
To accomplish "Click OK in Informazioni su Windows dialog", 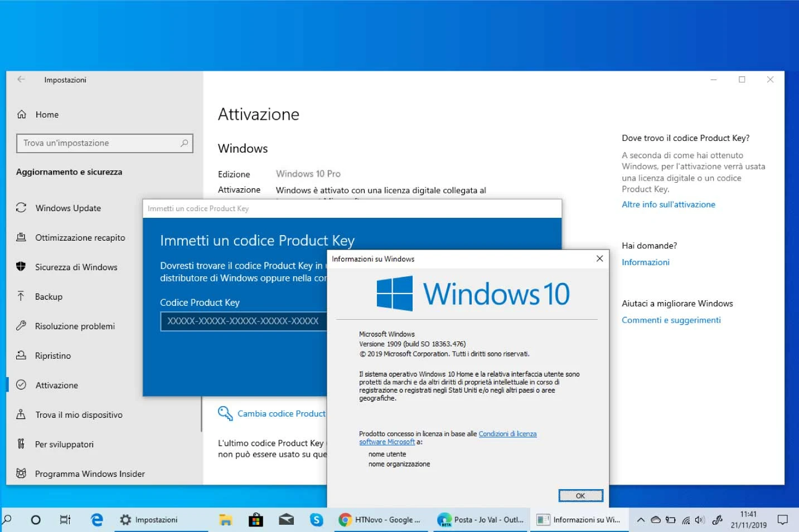I will [x=580, y=496].
